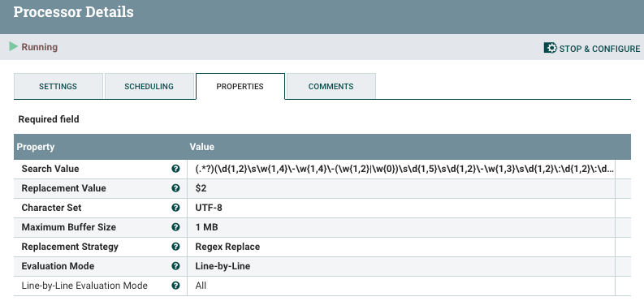
Task: Click the help icon for Replacement Value
Action: [175, 188]
